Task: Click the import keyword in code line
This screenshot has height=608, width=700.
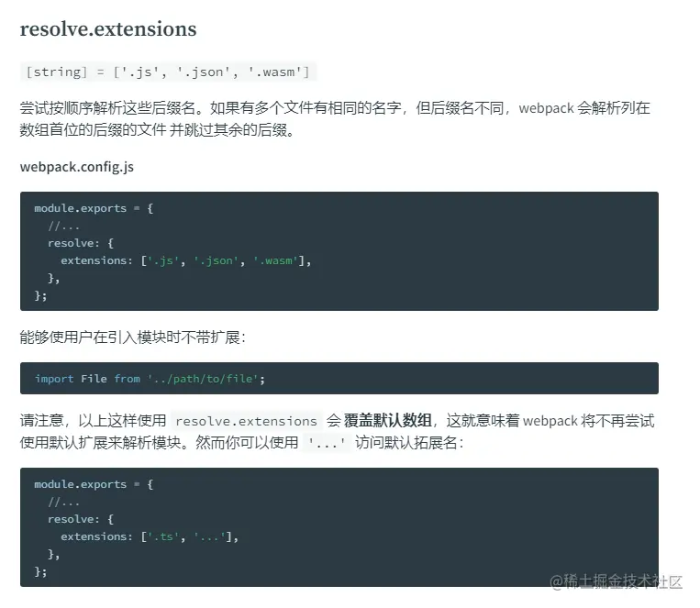Action: 54,379
